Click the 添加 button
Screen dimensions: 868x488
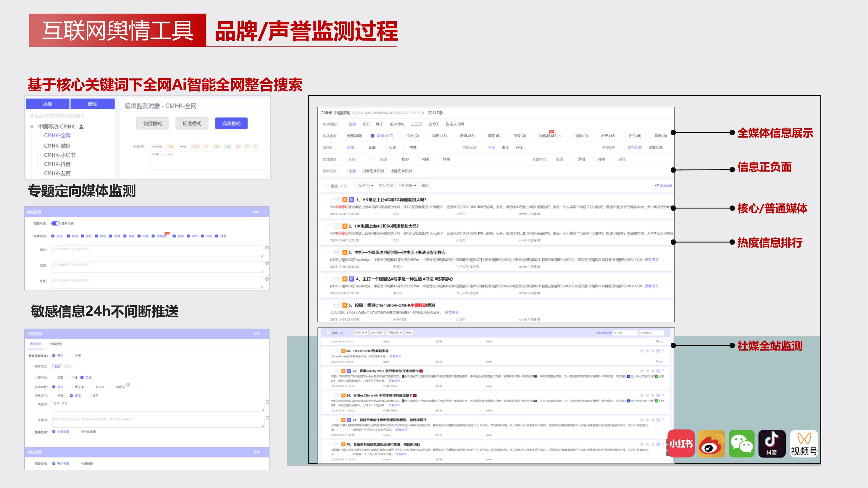(x=48, y=104)
